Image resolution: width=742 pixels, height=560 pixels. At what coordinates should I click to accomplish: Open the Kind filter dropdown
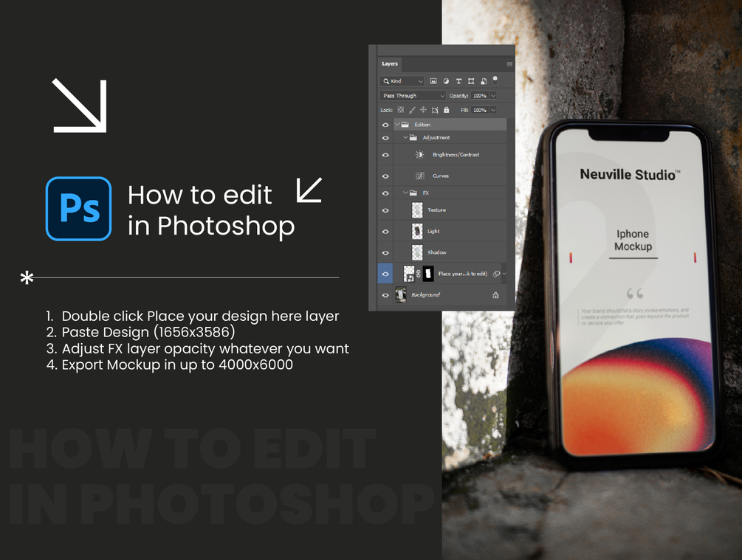pyautogui.click(x=402, y=81)
